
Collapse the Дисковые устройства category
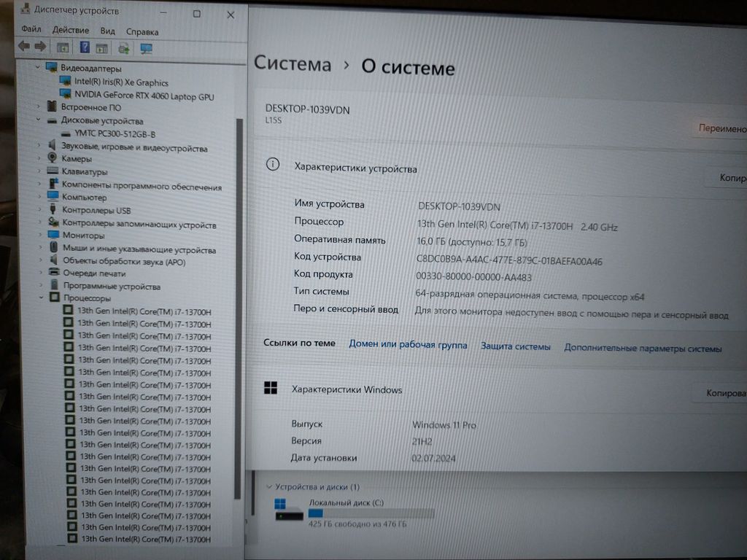coord(38,120)
